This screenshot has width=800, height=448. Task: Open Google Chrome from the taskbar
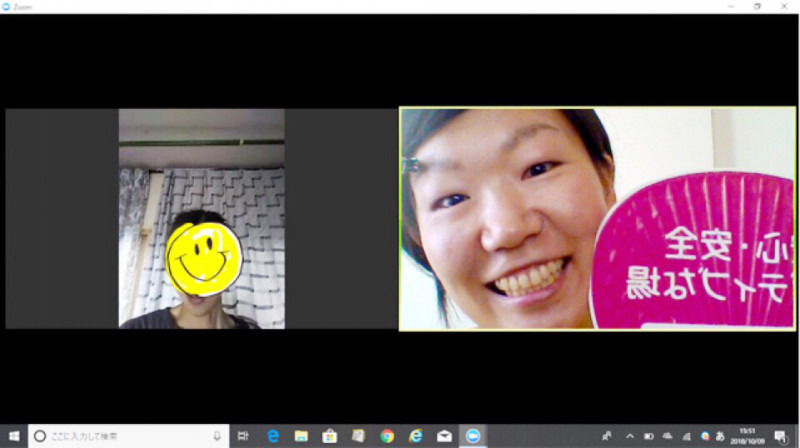point(387,436)
